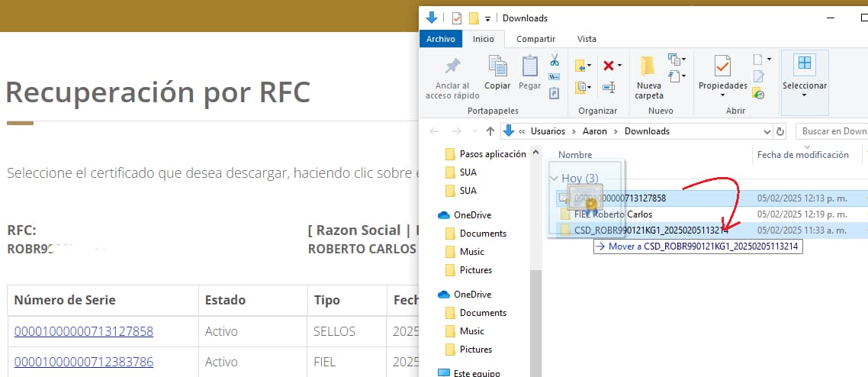The height and width of the screenshot is (377, 868).
Task: Click the Propiedades checkmark icon in ribbon
Action: 722,66
